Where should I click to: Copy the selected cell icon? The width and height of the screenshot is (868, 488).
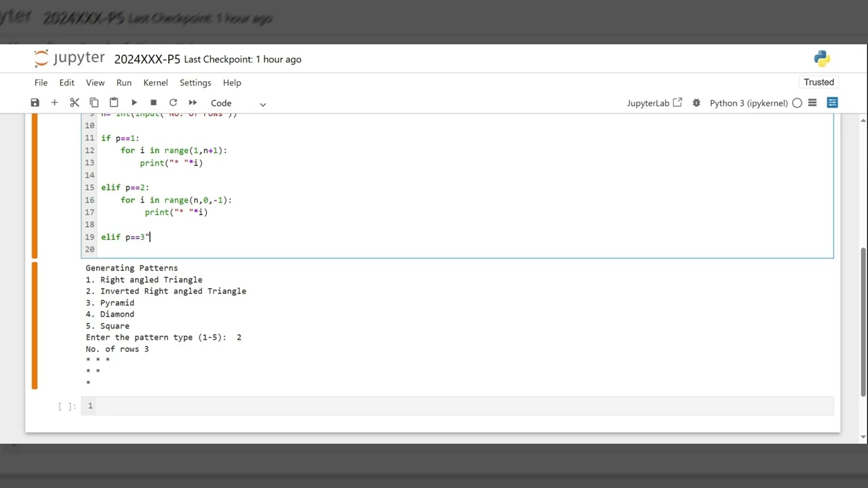click(94, 103)
